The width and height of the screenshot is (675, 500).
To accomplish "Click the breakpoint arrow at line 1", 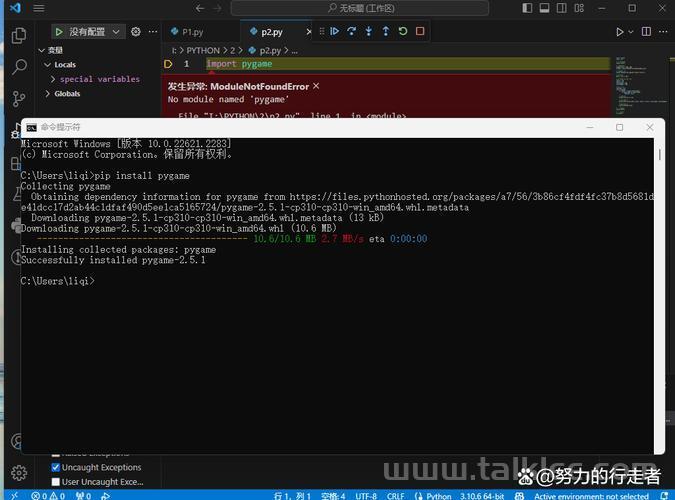I will [x=168, y=64].
